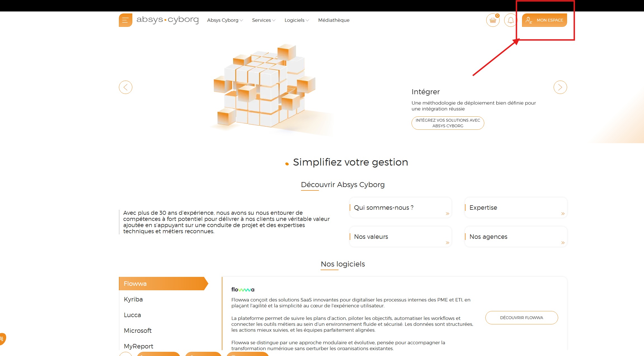Open the notification bell icon

point(511,20)
